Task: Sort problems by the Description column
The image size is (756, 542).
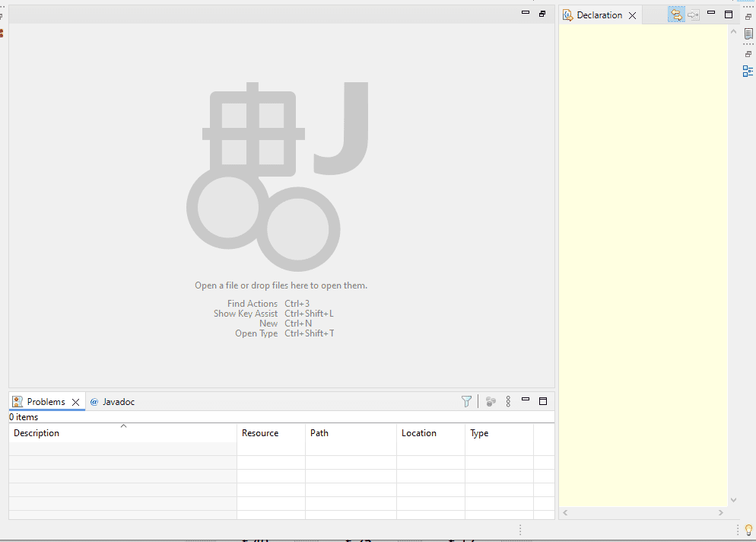Action: tap(123, 433)
